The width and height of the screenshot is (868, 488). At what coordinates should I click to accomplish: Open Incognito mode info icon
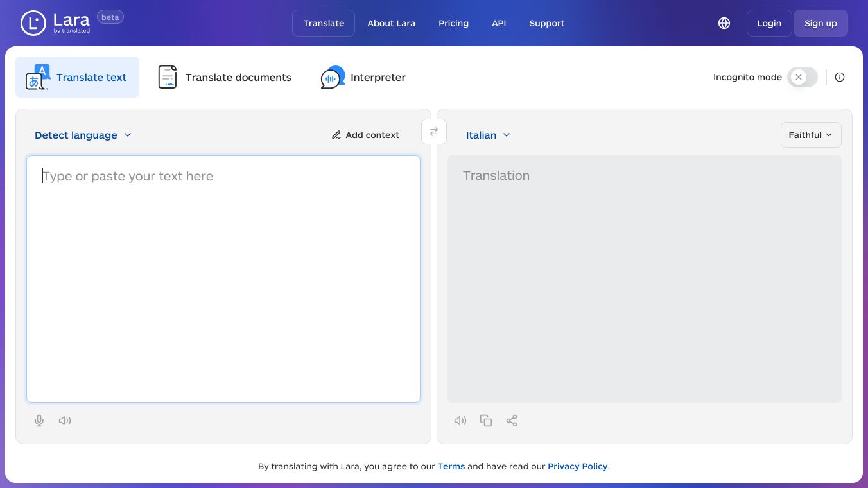click(x=840, y=77)
